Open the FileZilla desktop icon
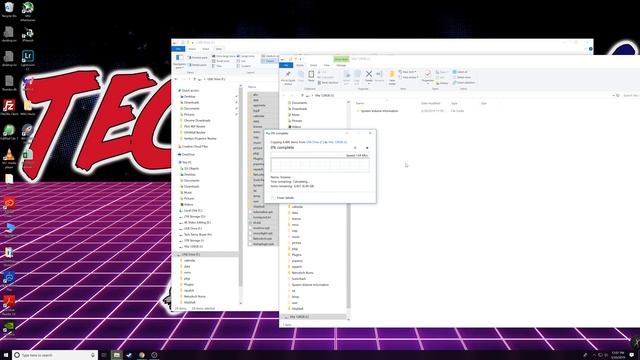Screen dimensions: 640x360 9,107
